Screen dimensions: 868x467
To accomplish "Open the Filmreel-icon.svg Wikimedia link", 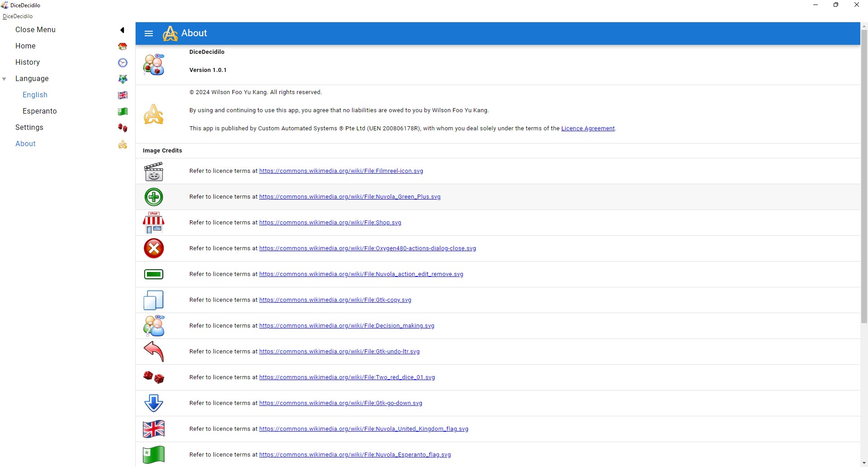I will tap(341, 171).
